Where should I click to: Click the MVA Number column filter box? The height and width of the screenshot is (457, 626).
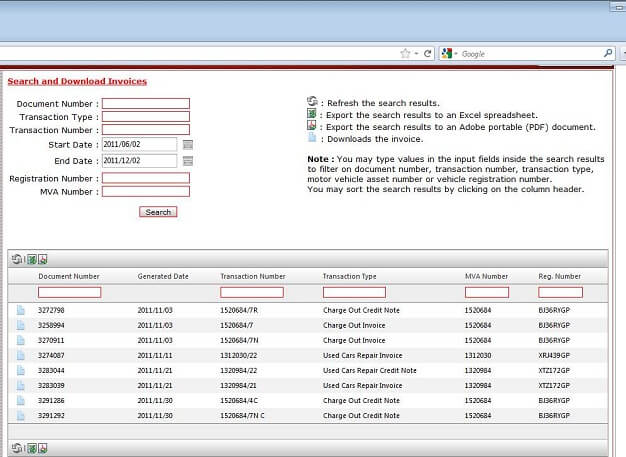[487, 293]
